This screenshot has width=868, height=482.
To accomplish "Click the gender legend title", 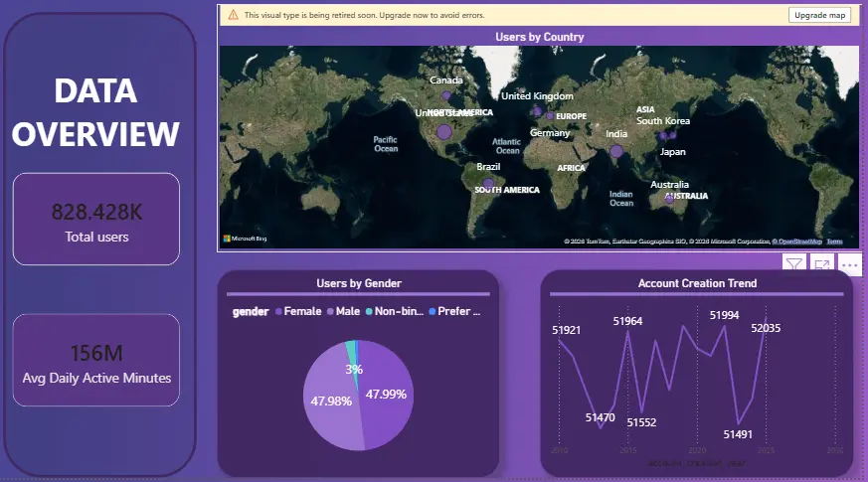I will pos(251,311).
